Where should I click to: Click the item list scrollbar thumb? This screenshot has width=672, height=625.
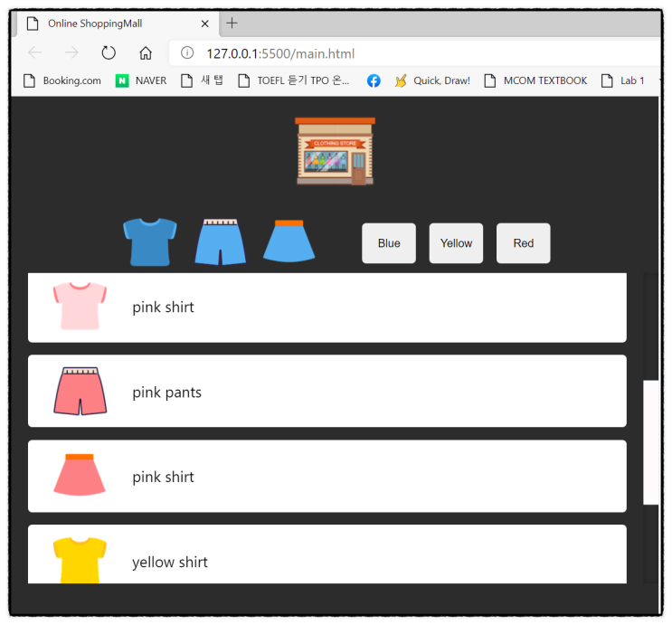coord(650,442)
